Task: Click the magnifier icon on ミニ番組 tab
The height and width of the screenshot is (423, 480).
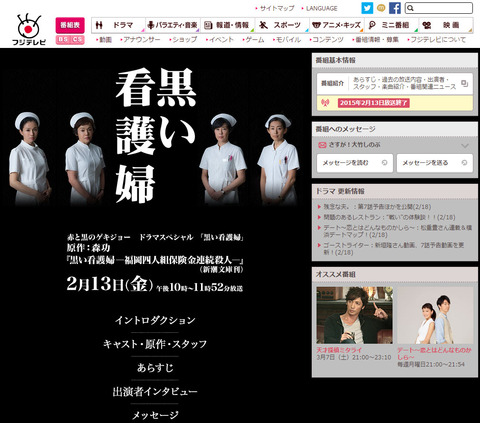Action: tap(372, 25)
